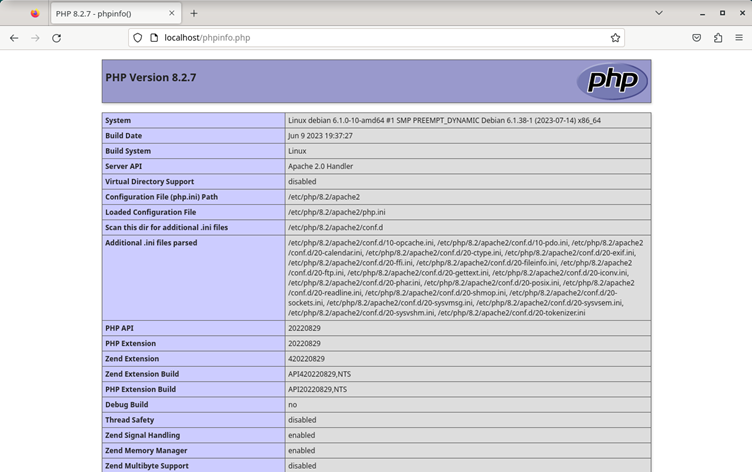Viewport: 752px width, 472px height.
Task: Click the PHP Version 8.2.7 heading
Action: click(150, 76)
